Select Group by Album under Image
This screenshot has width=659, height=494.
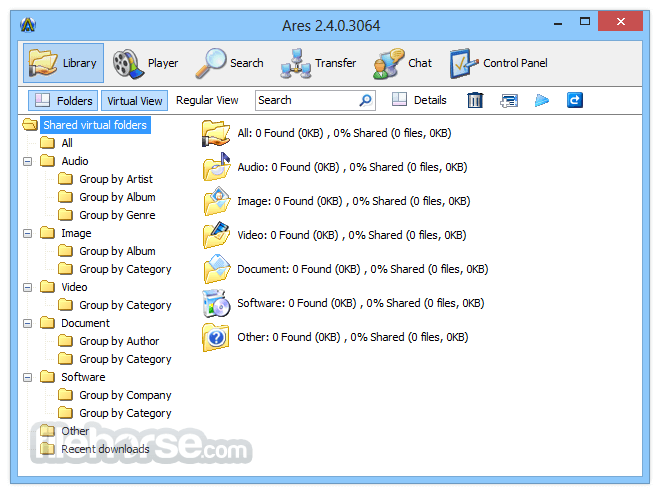click(x=117, y=251)
